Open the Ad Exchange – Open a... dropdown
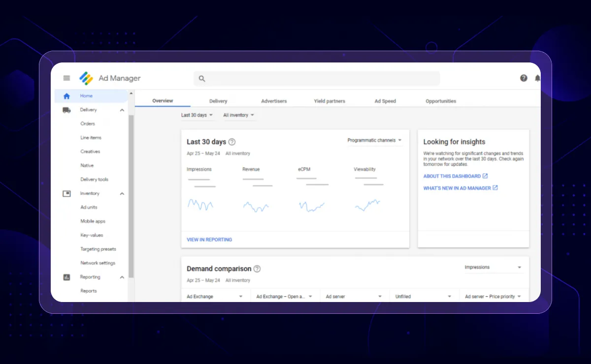The image size is (591, 364). (x=285, y=297)
